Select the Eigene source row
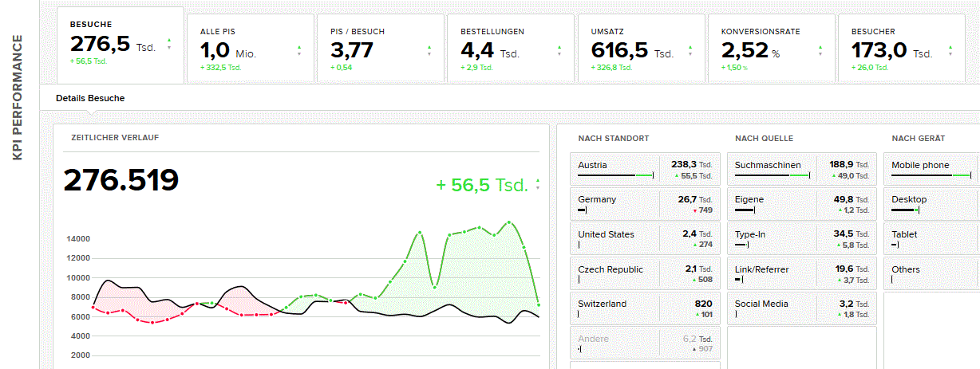The height and width of the screenshot is (369, 980). click(802, 204)
